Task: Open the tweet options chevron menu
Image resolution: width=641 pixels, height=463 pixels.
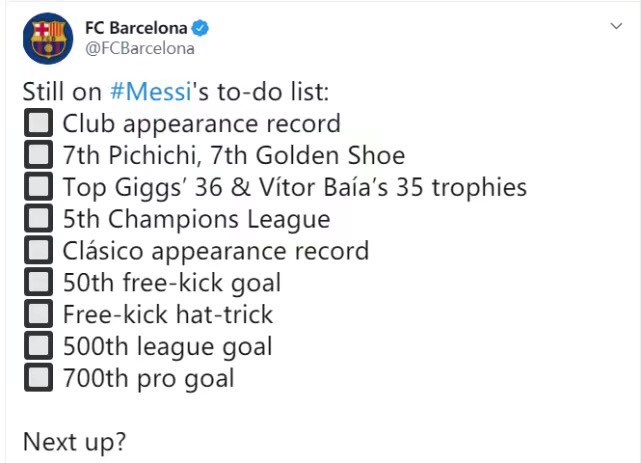Action: tap(616, 27)
